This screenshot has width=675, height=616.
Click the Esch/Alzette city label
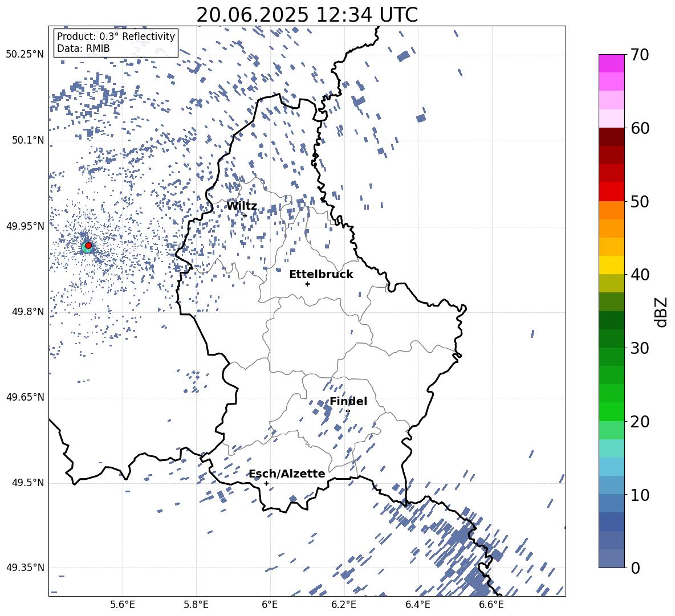287,474
